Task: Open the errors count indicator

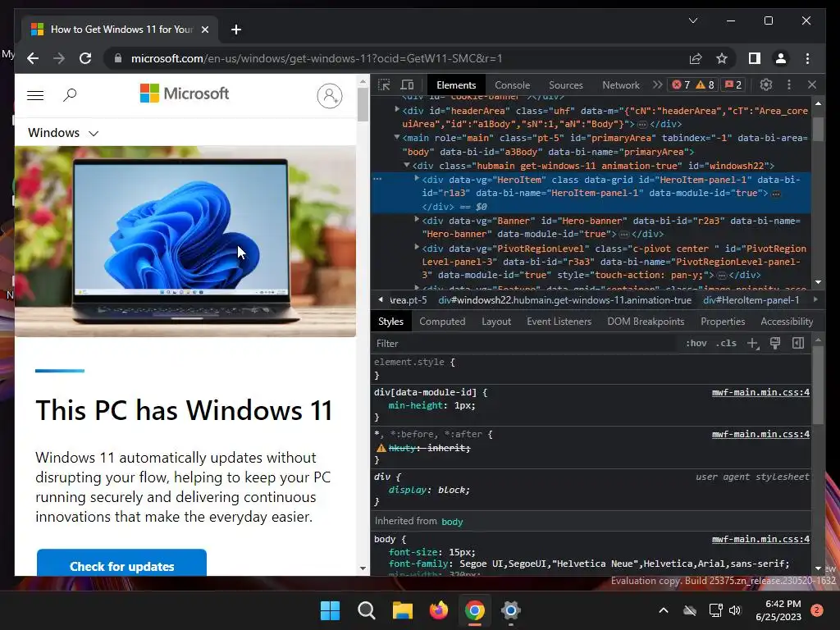Action: point(681,84)
